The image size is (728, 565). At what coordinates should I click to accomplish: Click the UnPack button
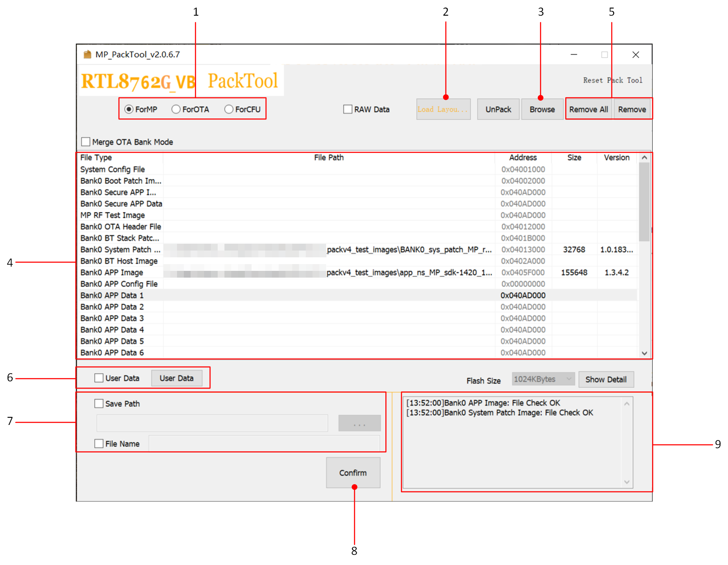[498, 110]
